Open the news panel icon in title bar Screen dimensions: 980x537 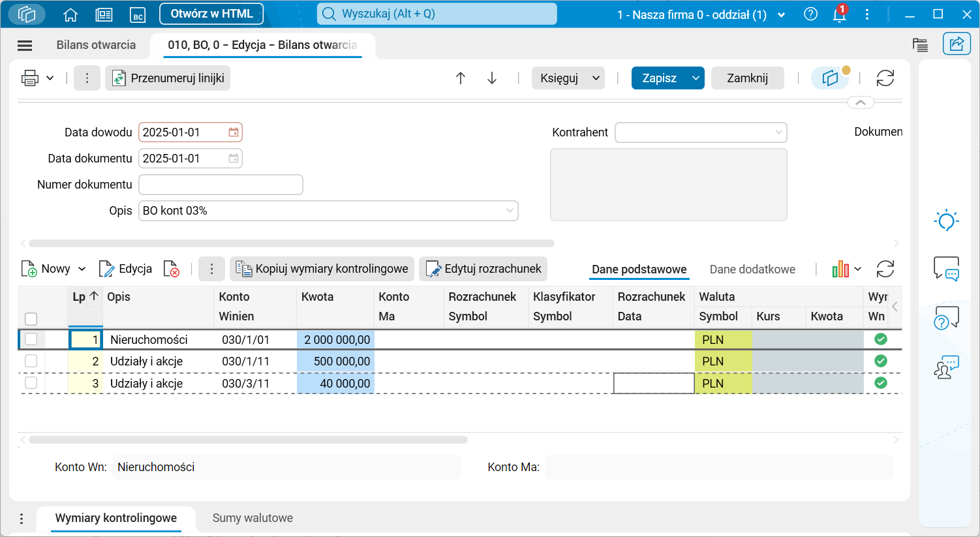[104, 14]
